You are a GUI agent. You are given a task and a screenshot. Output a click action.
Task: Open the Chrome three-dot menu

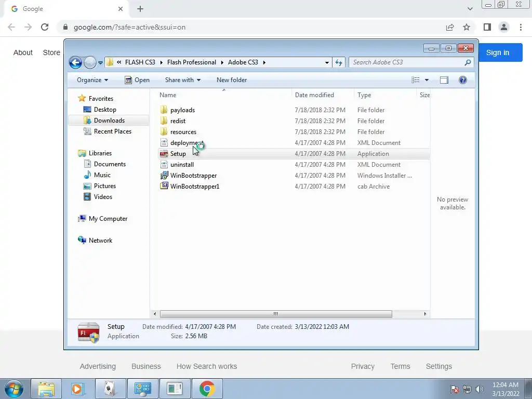pyautogui.click(x=521, y=27)
